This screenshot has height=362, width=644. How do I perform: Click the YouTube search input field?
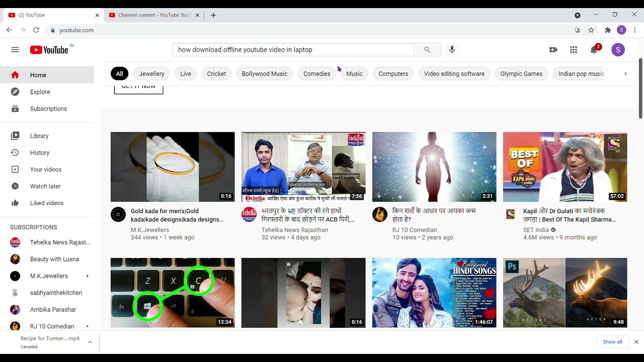[293, 50]
